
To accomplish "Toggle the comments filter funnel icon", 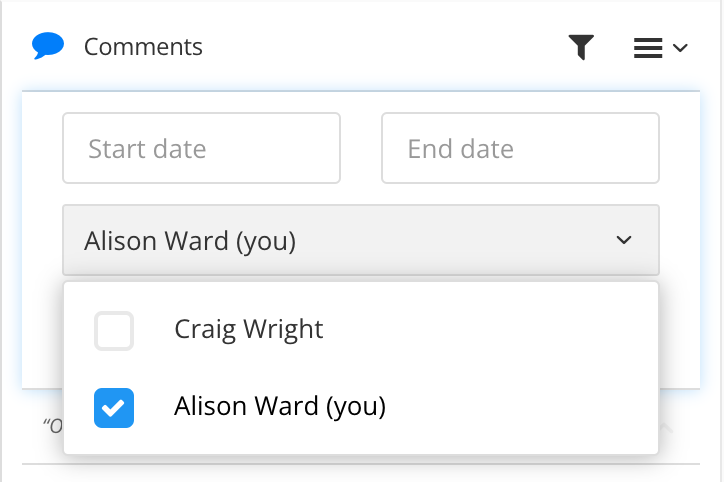I will [x=581, y=47].
